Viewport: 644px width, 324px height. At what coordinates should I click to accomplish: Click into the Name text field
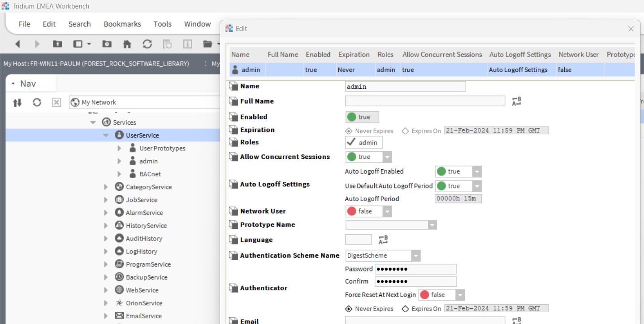click(405, 86)
